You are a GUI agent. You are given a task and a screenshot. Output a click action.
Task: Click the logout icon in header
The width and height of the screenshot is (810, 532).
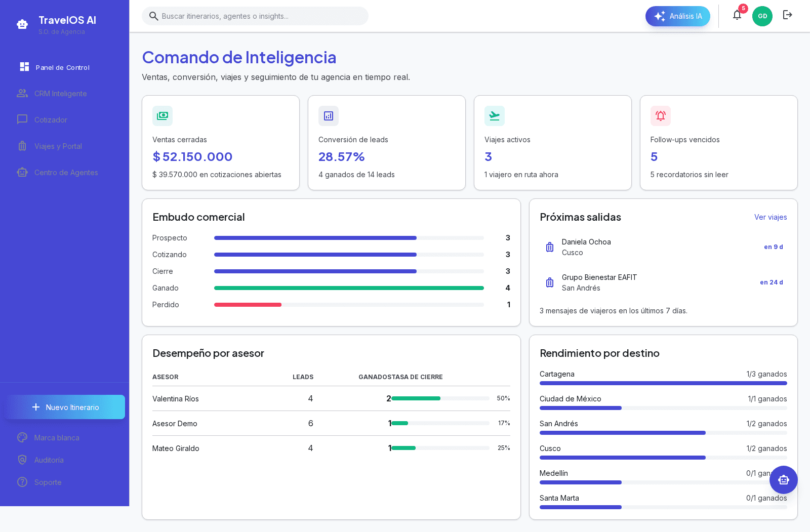[x=787, y=15]
